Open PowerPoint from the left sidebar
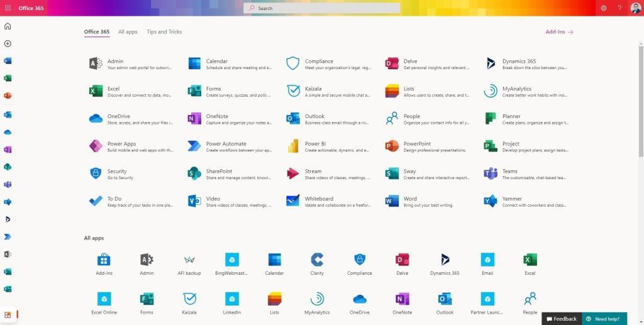 pyautogui.click(x=8, y=95)
